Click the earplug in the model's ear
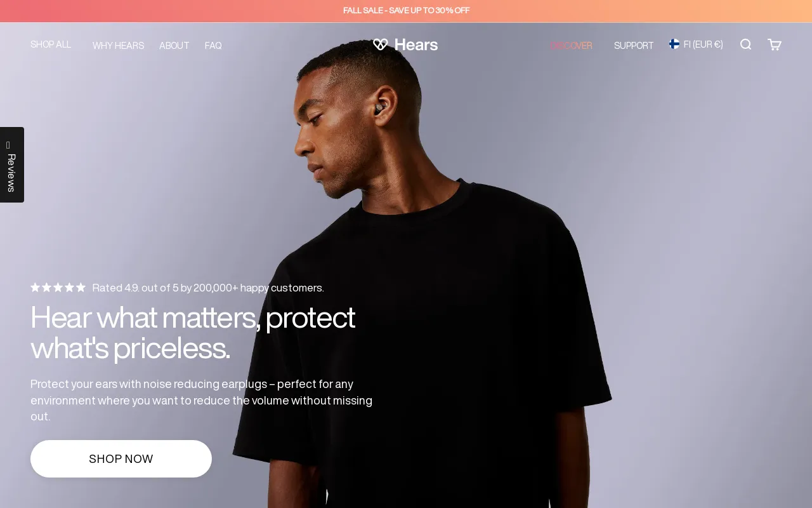The height and width of the screenshot is (508, 812). tap(379, 108)
